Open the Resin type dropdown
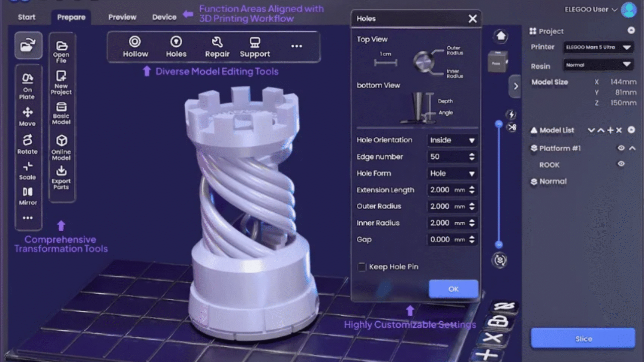The width and height of the screenshot is (644, 362). (598, 65)
